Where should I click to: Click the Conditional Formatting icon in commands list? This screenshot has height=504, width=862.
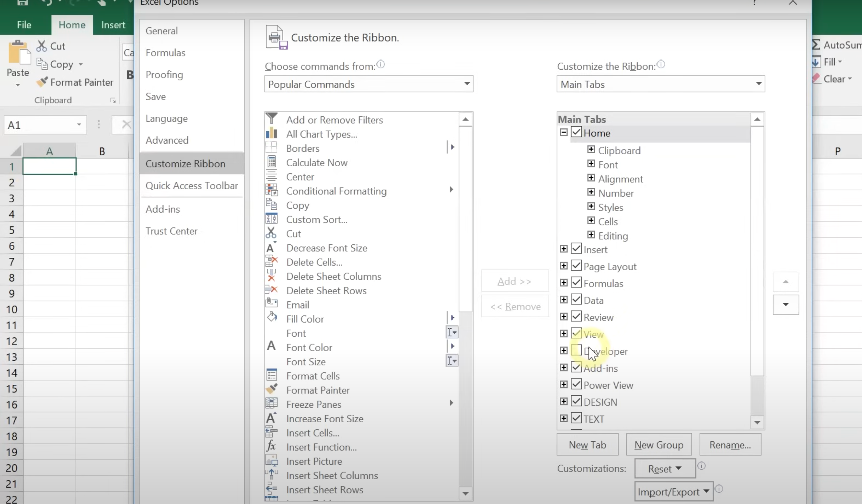[x=272, y=190]
